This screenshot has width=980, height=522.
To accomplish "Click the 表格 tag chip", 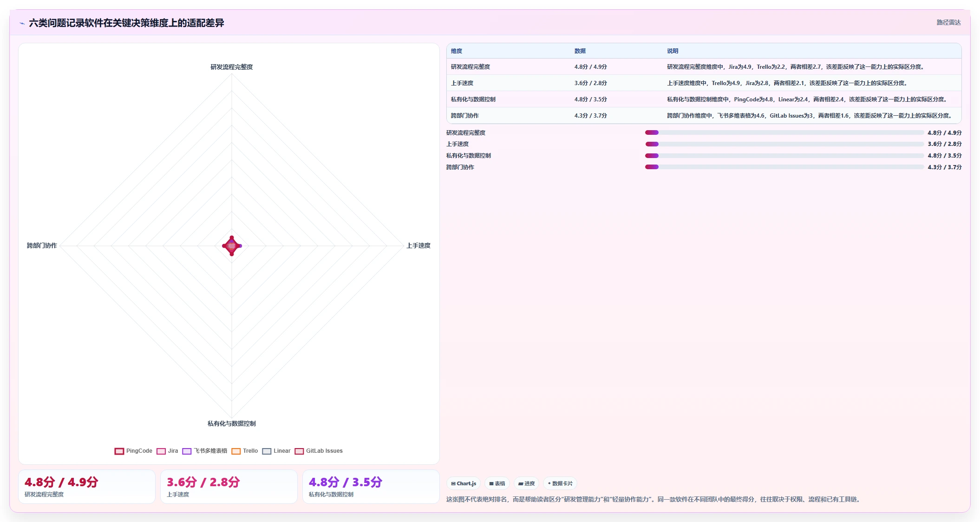I will [x=497, y=483].
